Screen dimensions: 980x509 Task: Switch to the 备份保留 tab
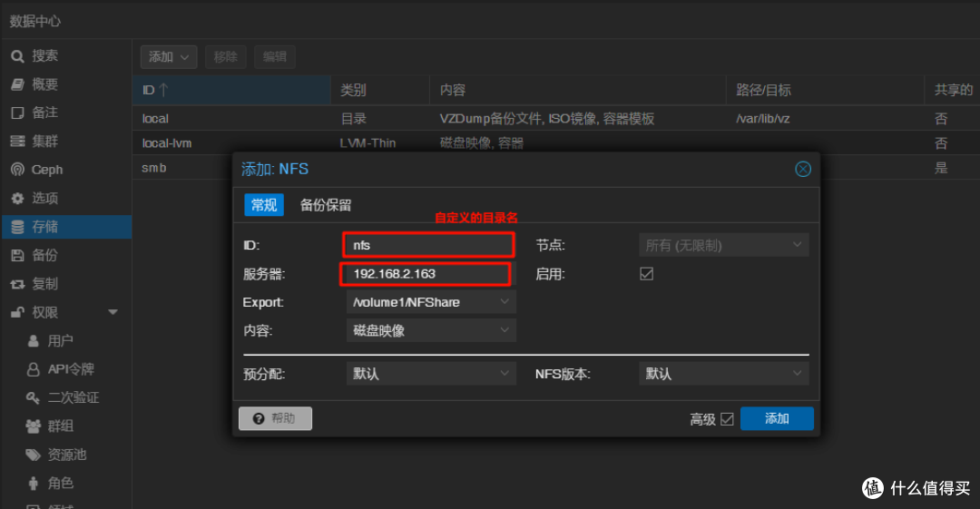(326, 205)
